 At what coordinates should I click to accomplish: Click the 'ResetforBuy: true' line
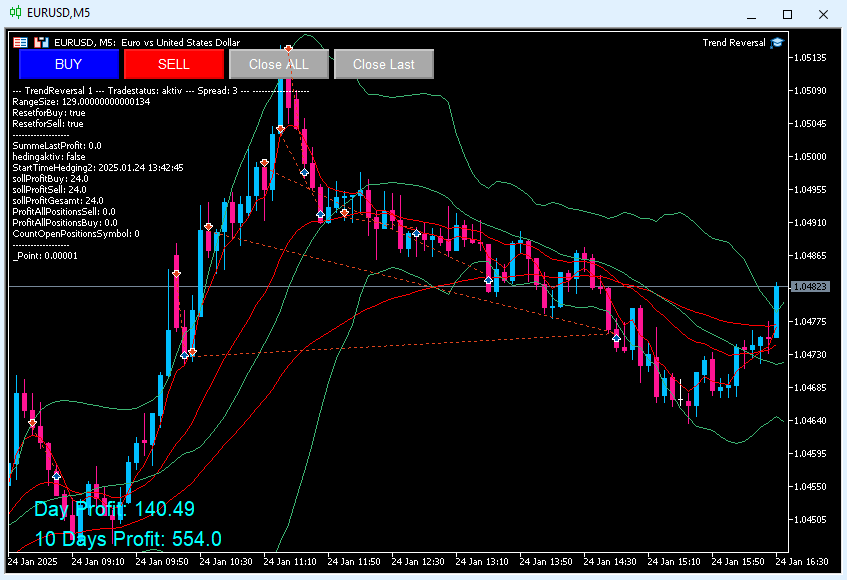(49, 112)
